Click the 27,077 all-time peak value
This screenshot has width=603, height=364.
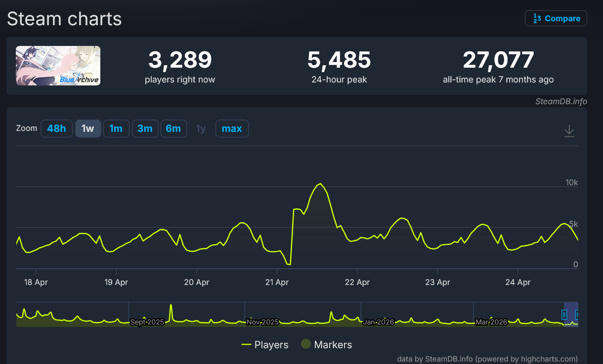[498, 60]
